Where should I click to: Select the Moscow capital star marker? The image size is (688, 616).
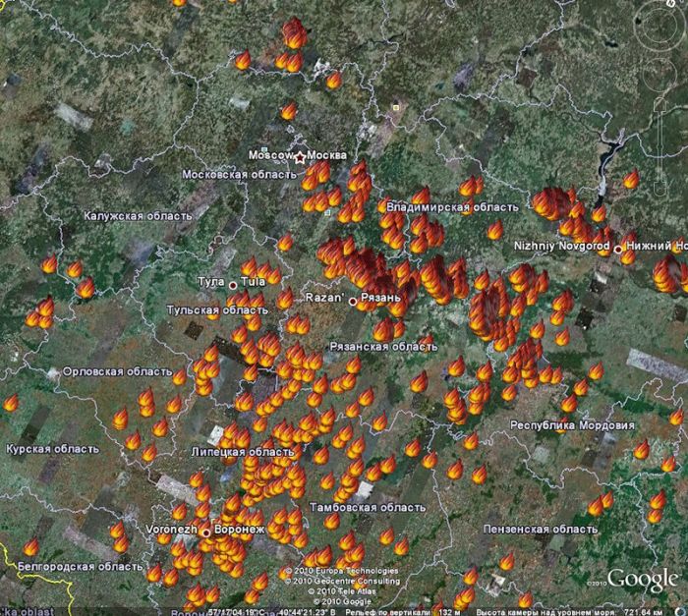300,156
